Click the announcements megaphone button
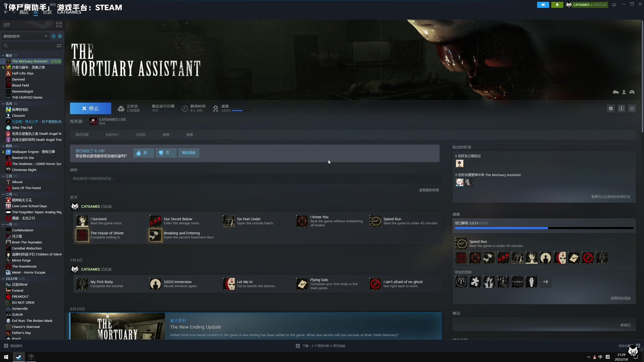The image size is (644, 362). [543, 5]
